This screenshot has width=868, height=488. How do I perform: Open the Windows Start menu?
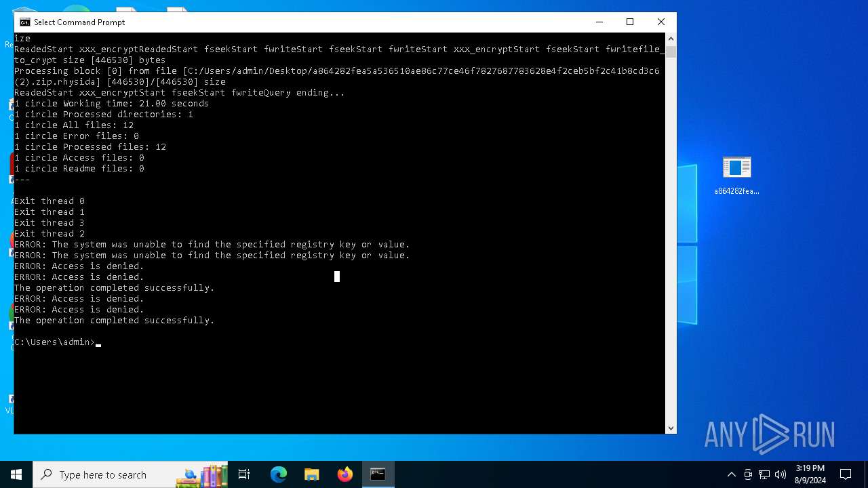coord(16,474)
